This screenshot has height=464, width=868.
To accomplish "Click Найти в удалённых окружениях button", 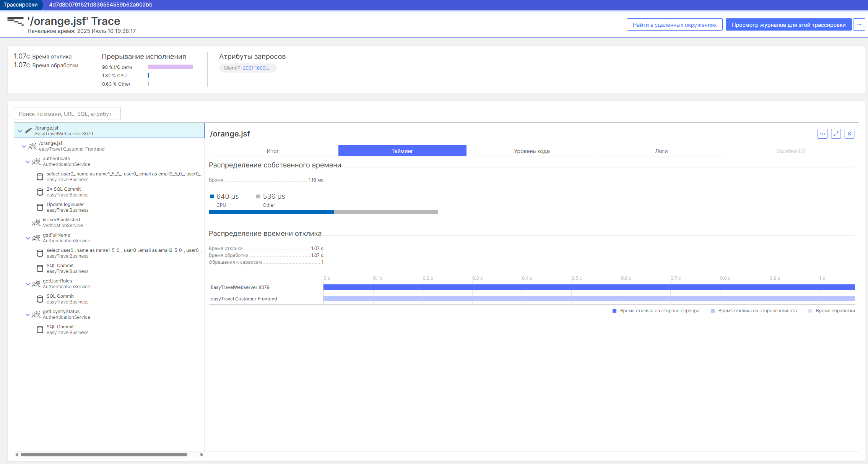I will (675, 24).
